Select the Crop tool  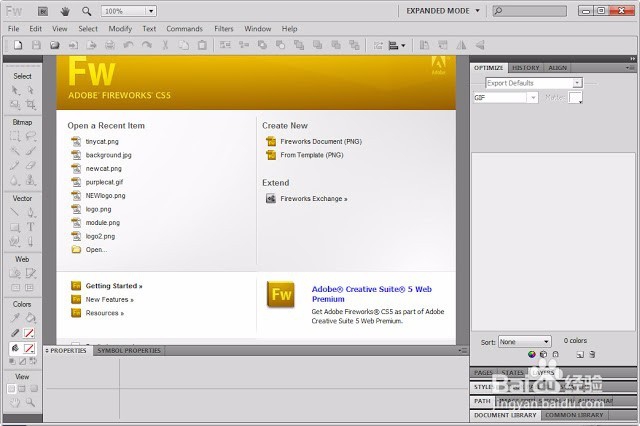[x=31, y=104]
